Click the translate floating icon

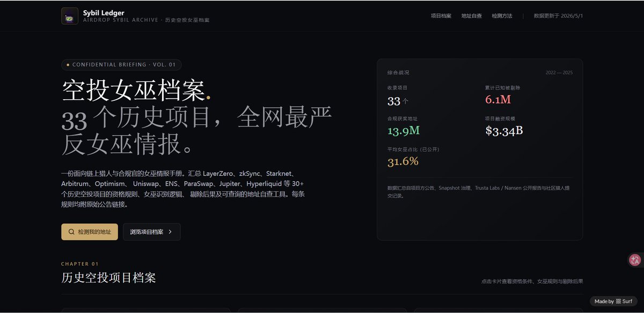pos(635,260)
